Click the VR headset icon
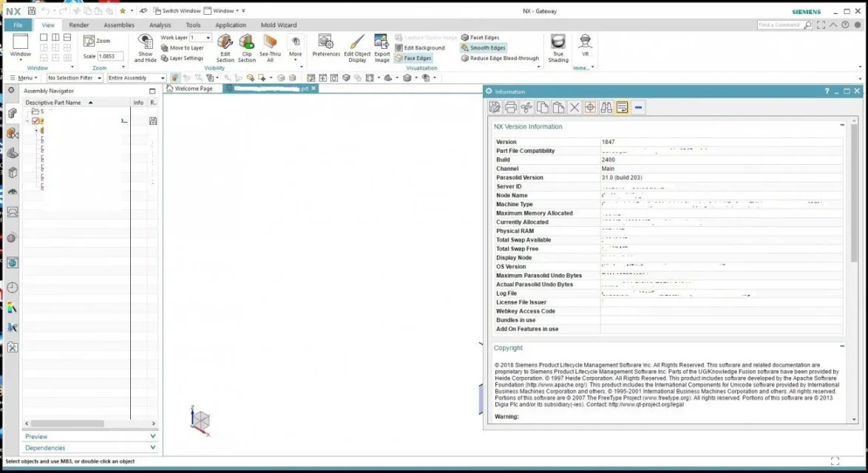 point(585,45)
